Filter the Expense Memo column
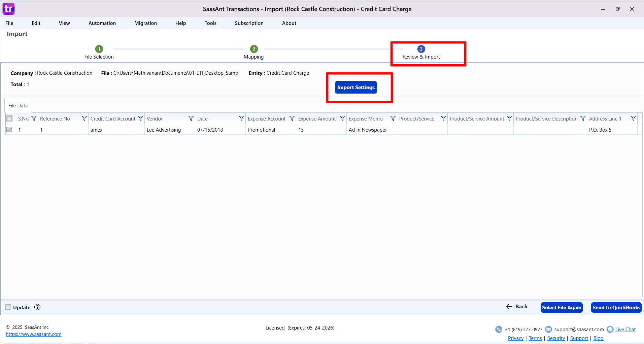644x344 pixels. tap(393, 118)
